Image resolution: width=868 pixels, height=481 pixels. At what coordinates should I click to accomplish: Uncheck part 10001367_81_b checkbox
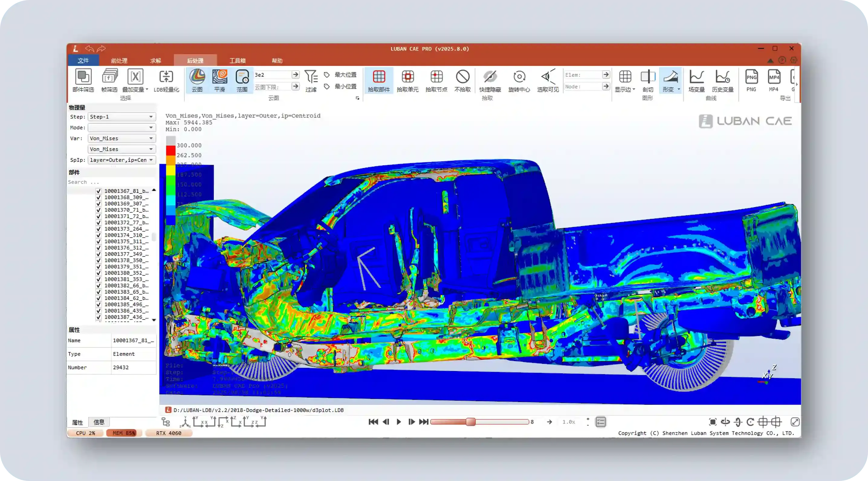coord(99,191)
